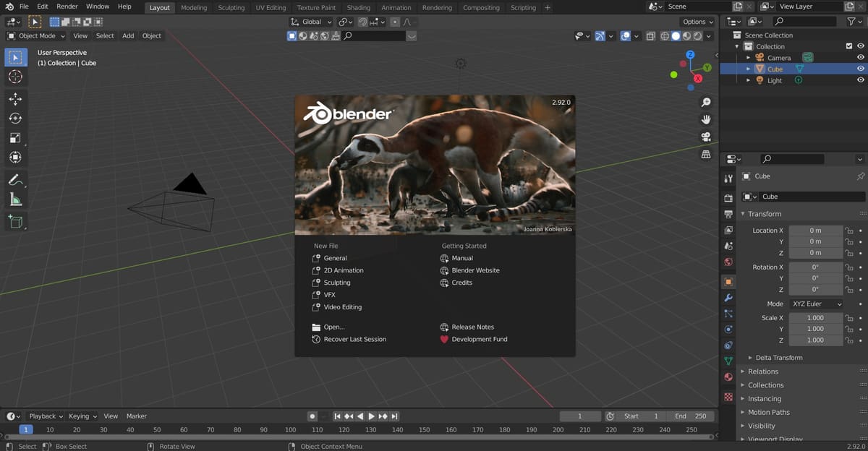Toggle lock for Location X
868x451 pixels.
(x=849, y=231)
